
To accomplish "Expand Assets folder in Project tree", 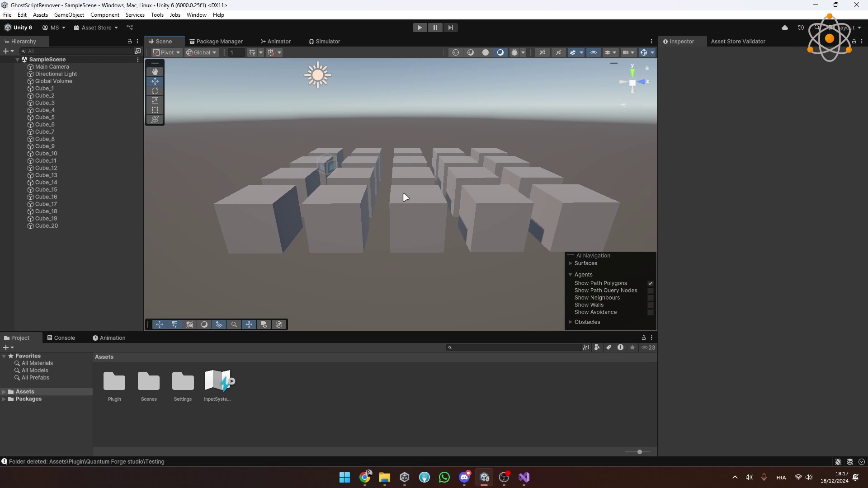I will click(4, 392).
